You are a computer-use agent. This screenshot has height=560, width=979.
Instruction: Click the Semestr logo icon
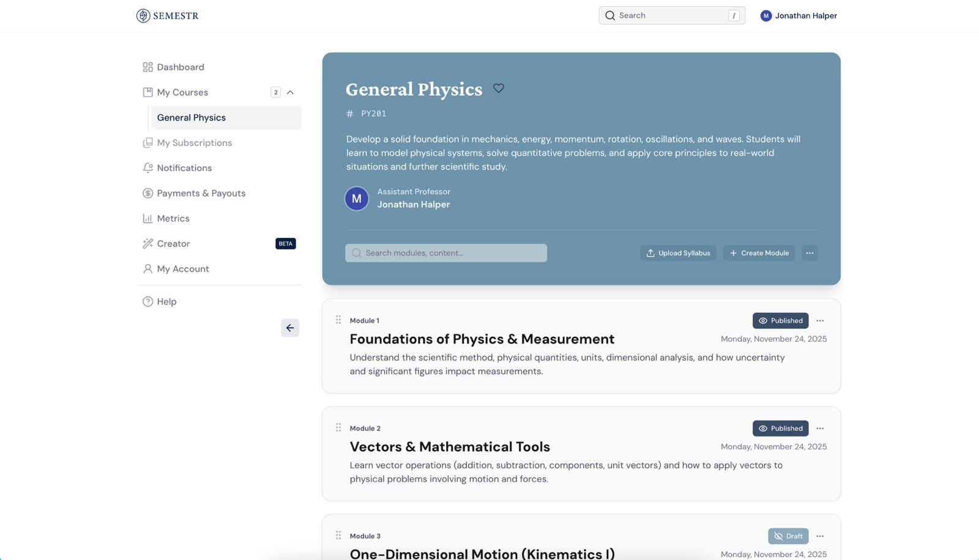pos(143,16)
